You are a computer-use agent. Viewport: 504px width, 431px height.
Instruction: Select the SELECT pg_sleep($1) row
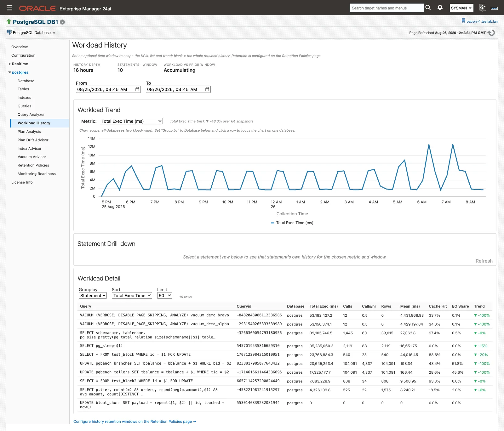(285, 346)
